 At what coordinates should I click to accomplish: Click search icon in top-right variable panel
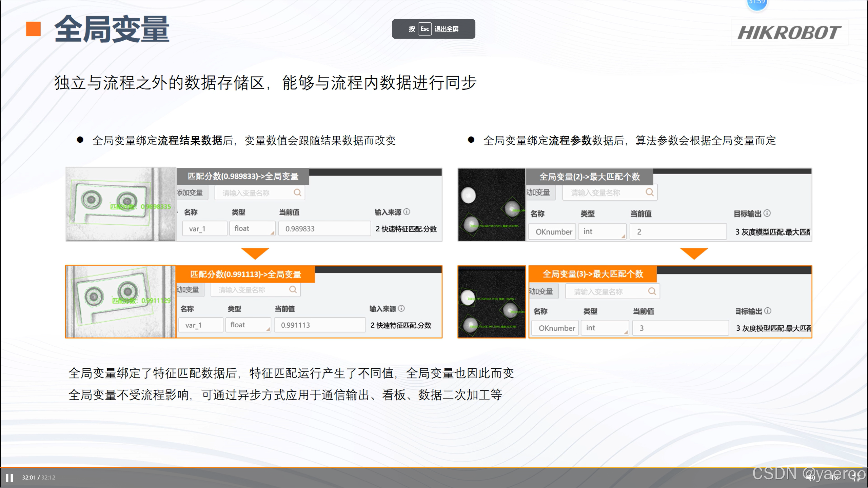pos(649,192)
